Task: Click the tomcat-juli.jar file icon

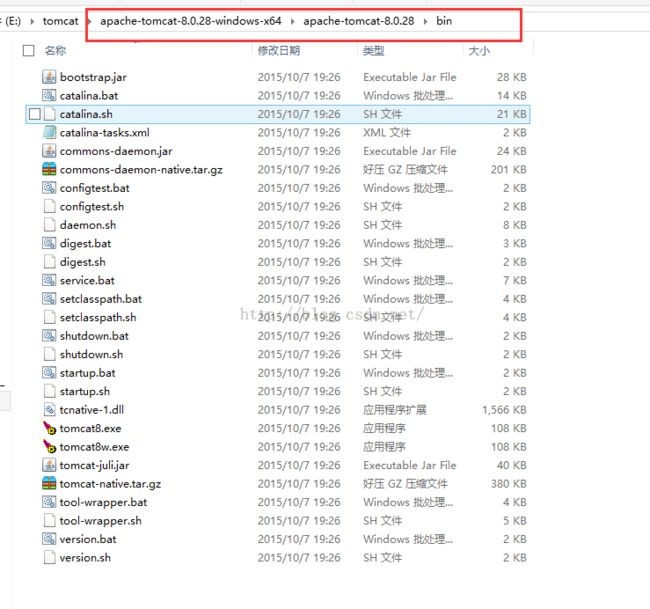Action: pos(49,465)
